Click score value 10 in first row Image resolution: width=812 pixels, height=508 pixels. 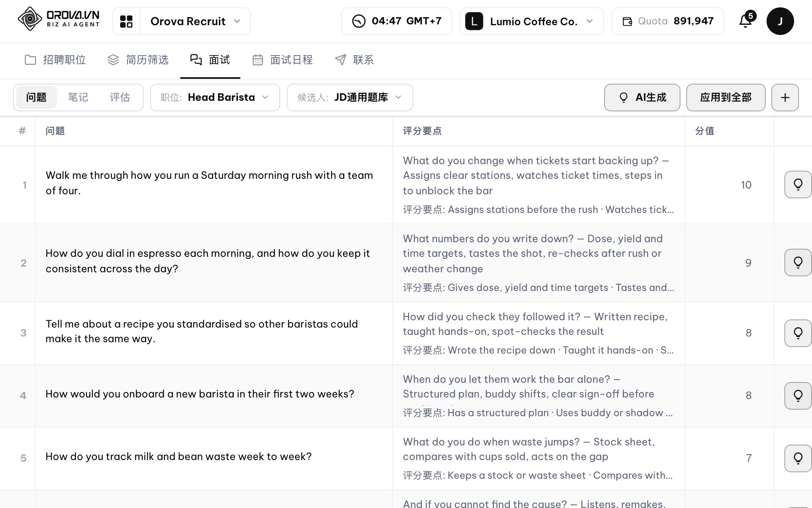coord(746,185)
